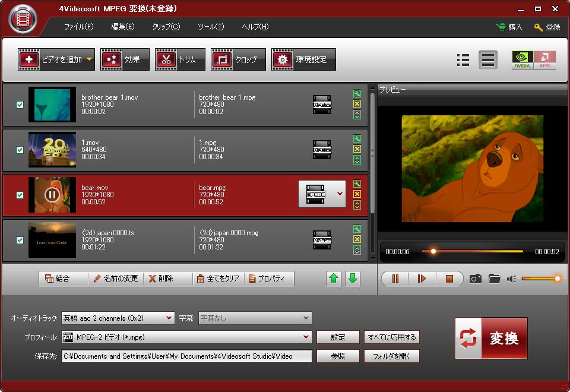This screenshot has width=570, height=392.
Task: Open the Effect (効果) tool
Action: 125,59
